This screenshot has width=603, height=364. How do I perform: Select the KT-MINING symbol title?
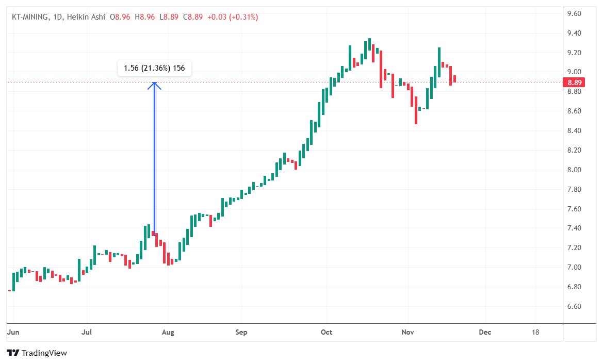tap(30, 17)
